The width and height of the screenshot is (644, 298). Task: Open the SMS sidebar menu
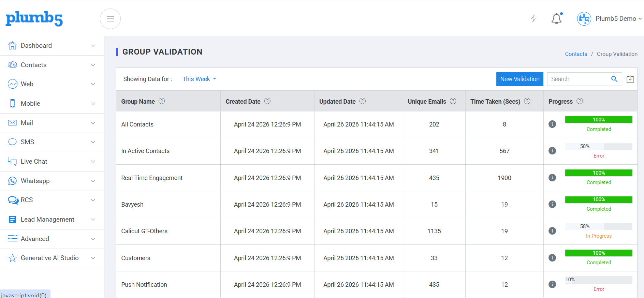52,142
